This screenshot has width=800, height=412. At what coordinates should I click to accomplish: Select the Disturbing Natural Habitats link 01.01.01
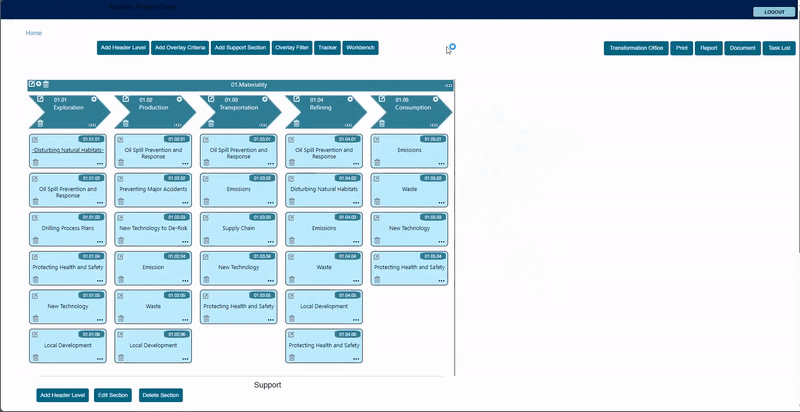click(68, 150)
